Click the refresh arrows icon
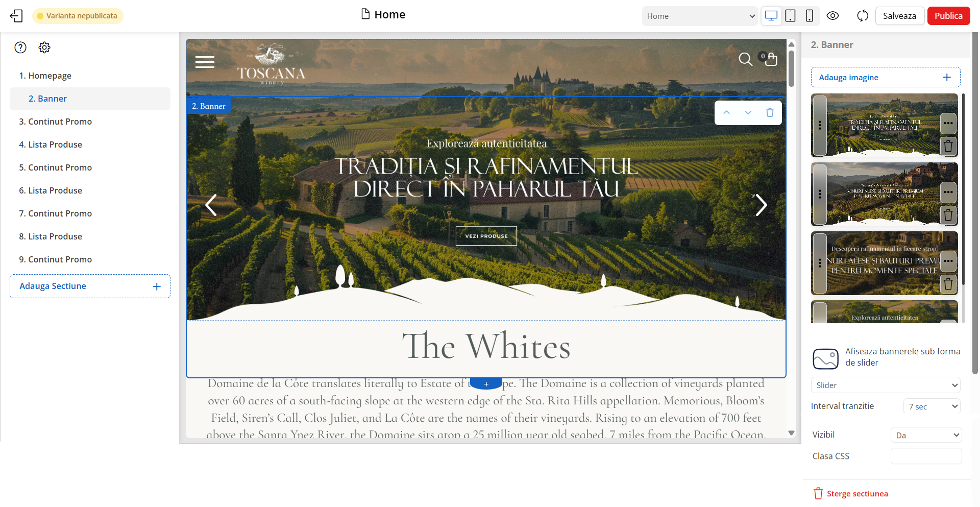 863,16
